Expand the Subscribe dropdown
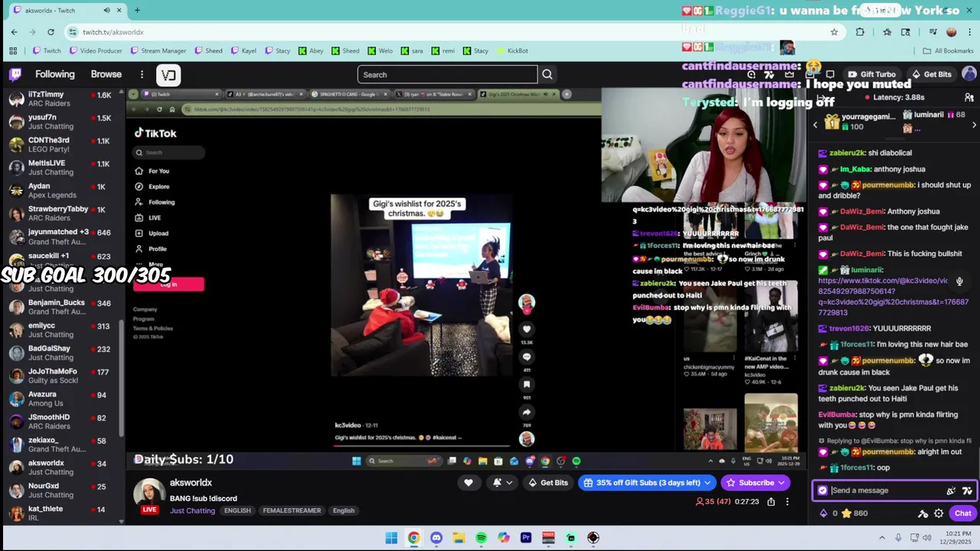The image size is (980, 551). [781, 482]
